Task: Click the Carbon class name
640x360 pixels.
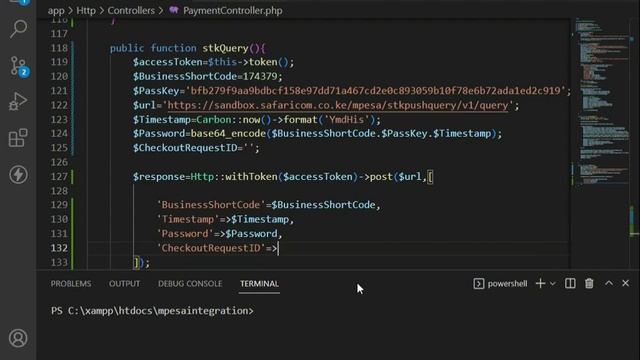Action: (214, 120)
